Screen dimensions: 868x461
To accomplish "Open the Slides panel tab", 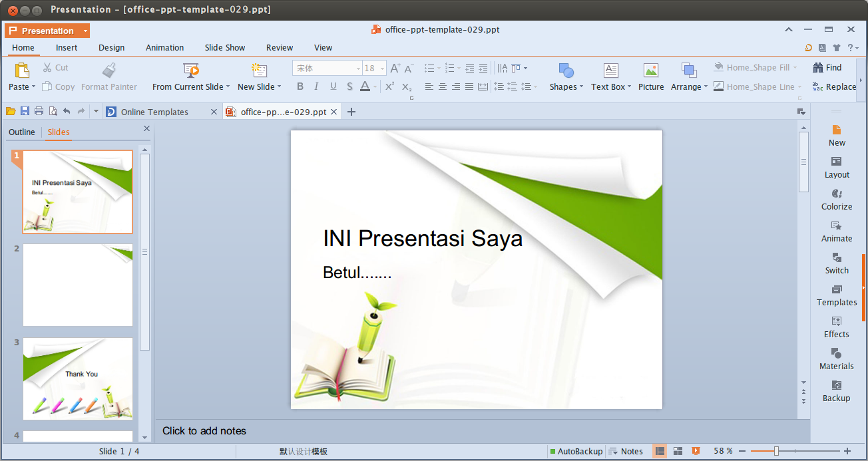I will point(58,132).
